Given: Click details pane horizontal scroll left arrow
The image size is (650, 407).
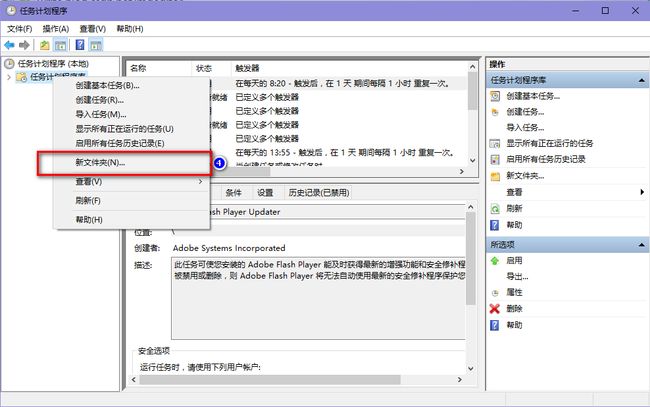Looking at the screenshot, I should (x=133, y=379).
